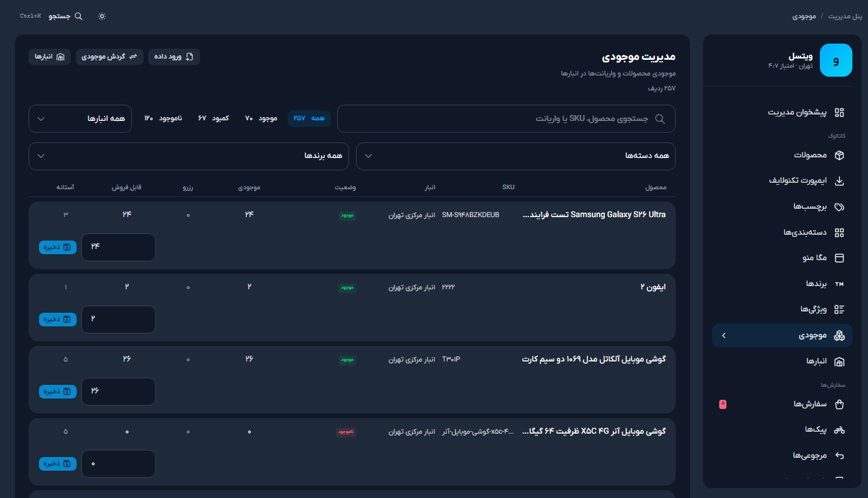Click the ورود داده button
868x498 pixels.
[x=174, y=57]
